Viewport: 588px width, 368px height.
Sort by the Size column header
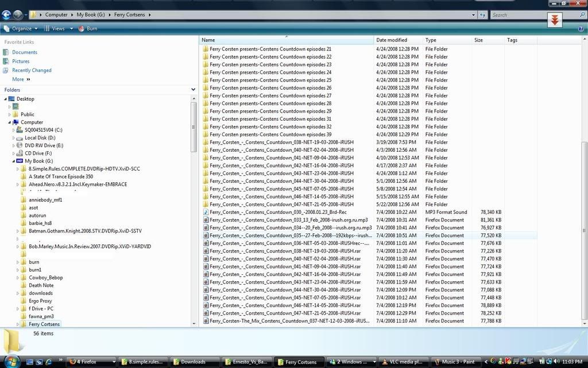489,40
